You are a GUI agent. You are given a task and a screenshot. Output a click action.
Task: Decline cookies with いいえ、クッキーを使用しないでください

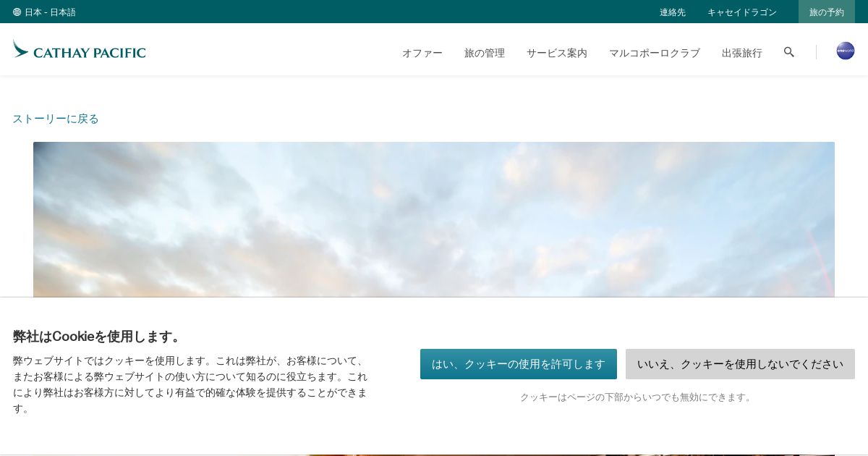click(x=740, y=364)
